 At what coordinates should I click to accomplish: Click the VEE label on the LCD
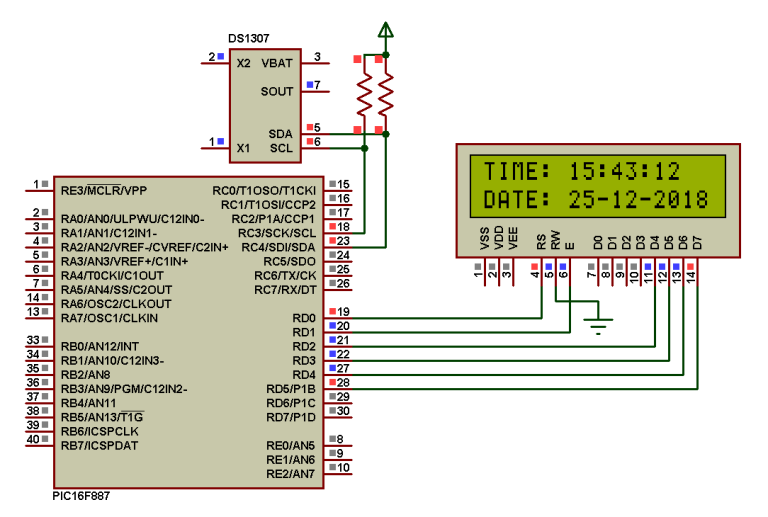[513, 238]
